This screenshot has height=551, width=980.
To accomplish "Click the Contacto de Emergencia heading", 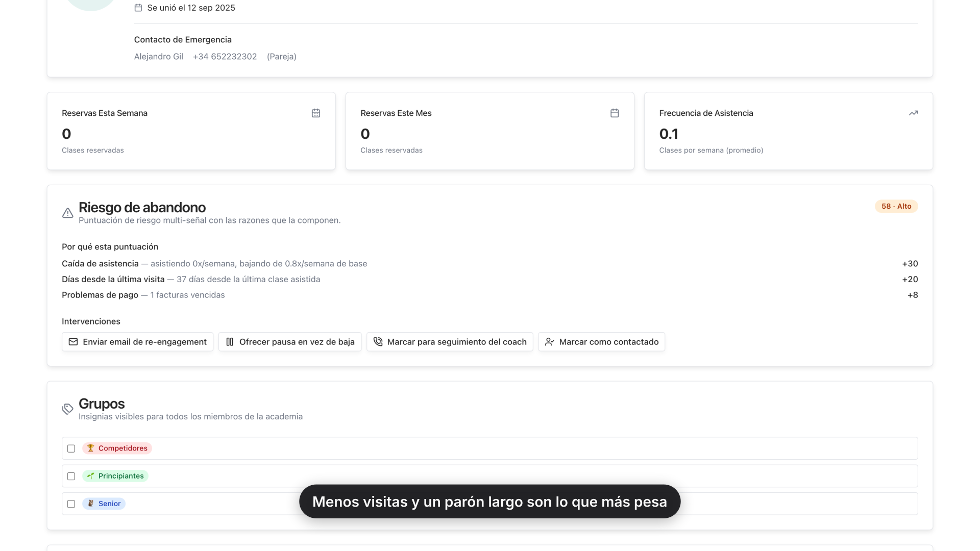I will tap(183, 40).
